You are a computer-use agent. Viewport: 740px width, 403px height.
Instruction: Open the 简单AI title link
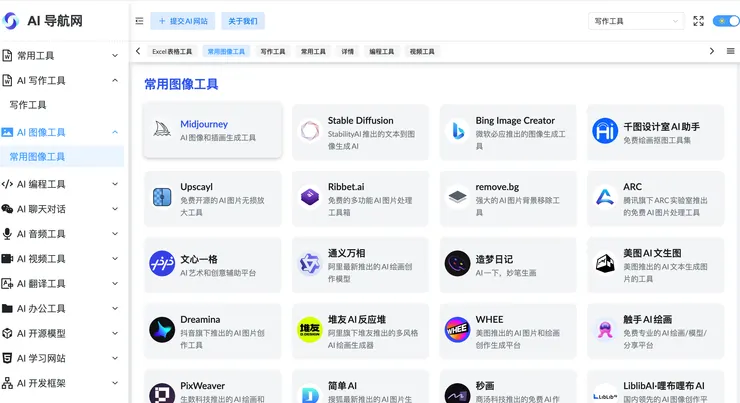(342, 386)
